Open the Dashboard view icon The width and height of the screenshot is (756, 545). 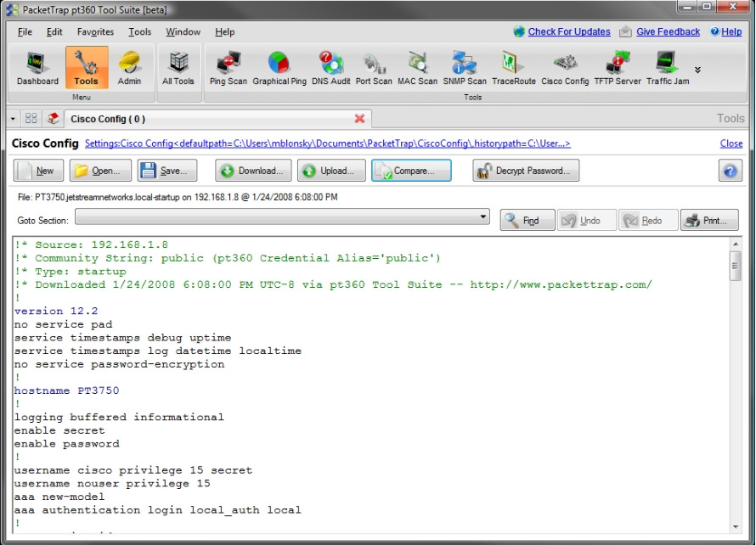(x=37, y=68)
